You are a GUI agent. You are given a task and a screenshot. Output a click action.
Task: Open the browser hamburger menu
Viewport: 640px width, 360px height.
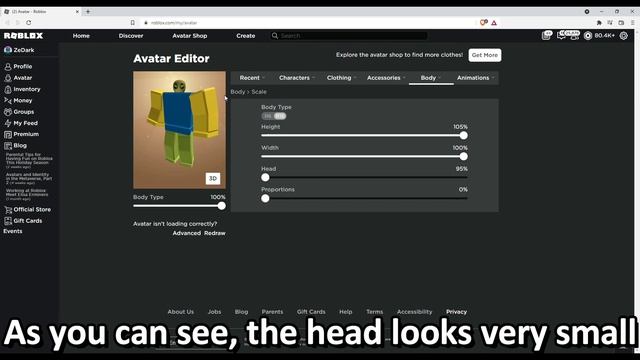point(633,23)
